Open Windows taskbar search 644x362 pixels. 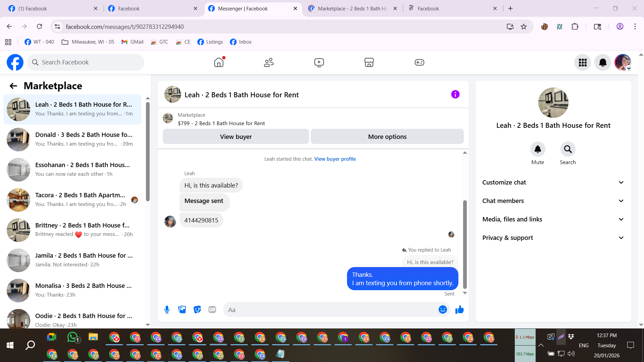point(30,345)
